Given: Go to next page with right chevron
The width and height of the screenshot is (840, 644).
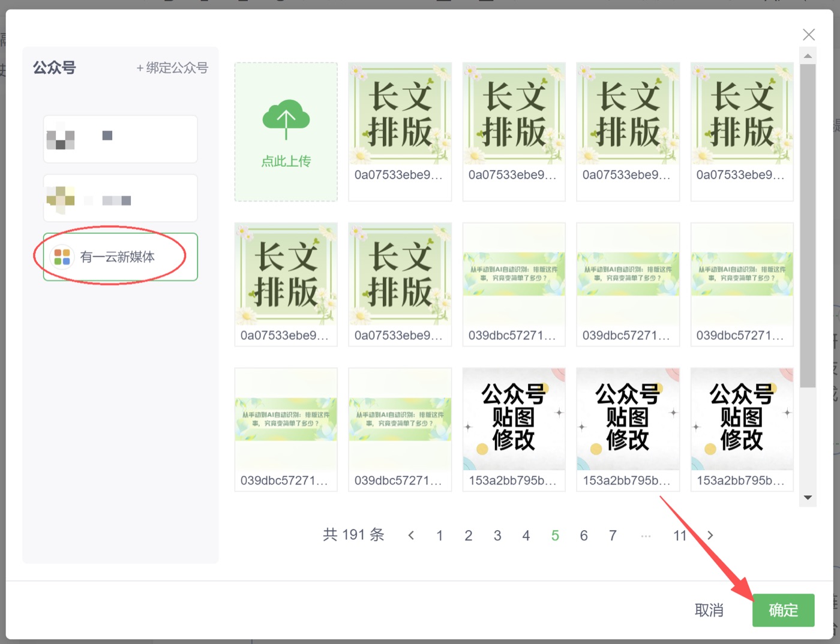Looking at the screenshot, I should [710, 535].
